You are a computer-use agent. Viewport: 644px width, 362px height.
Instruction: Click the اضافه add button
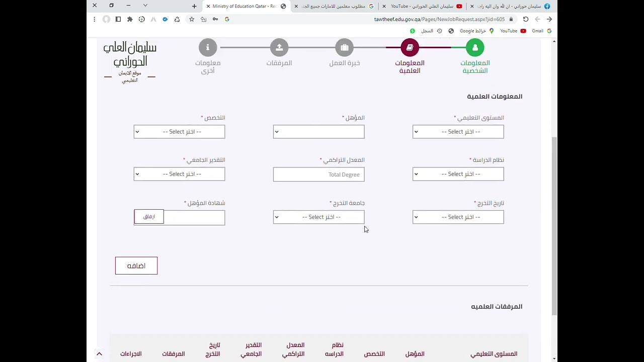tap(136, 265)
